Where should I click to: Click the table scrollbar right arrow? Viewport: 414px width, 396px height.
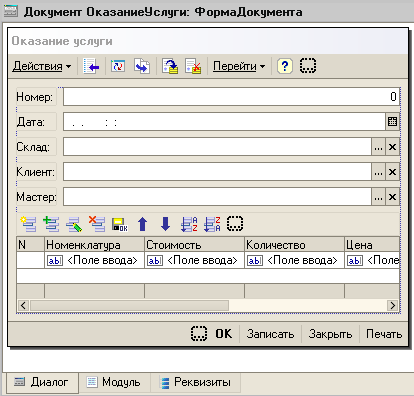pyautogui.click(x=392, y=305)
